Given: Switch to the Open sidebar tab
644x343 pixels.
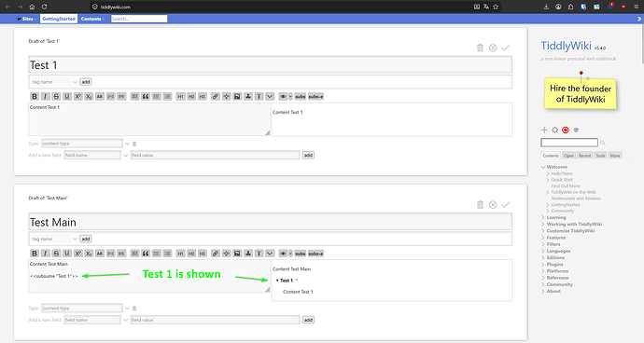Looking at the screenshot, I should coord(568,156).
